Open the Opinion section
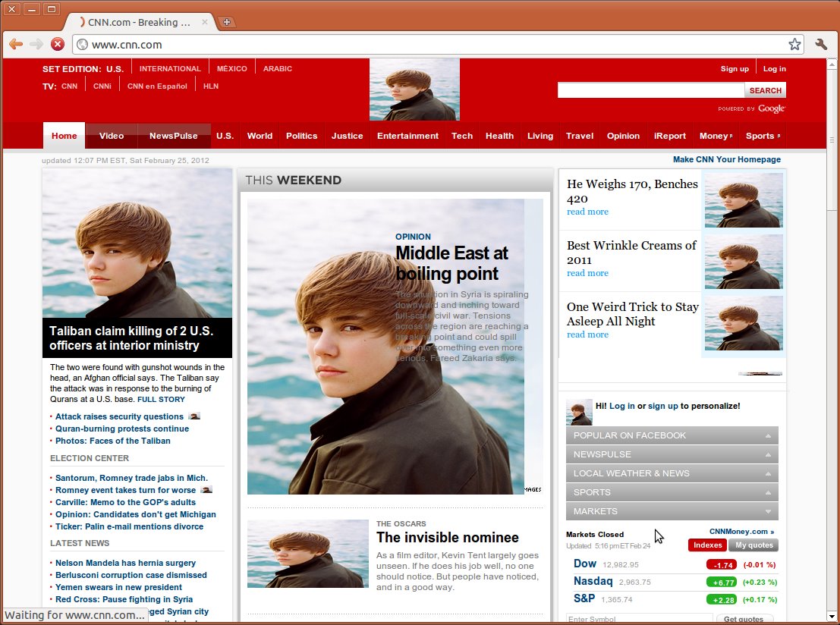The height and width of the screenshot is (625, 840). (x=623, y=136)
